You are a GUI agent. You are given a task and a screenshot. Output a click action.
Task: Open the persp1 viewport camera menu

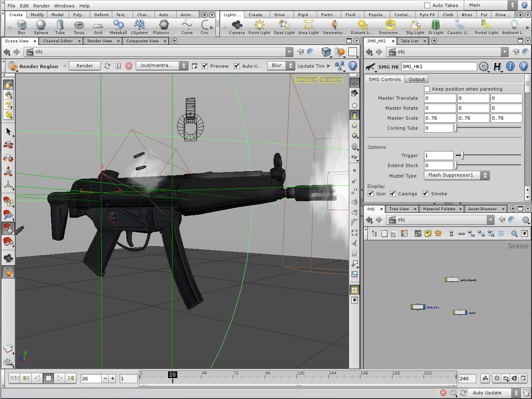click(x=306, y=79)
